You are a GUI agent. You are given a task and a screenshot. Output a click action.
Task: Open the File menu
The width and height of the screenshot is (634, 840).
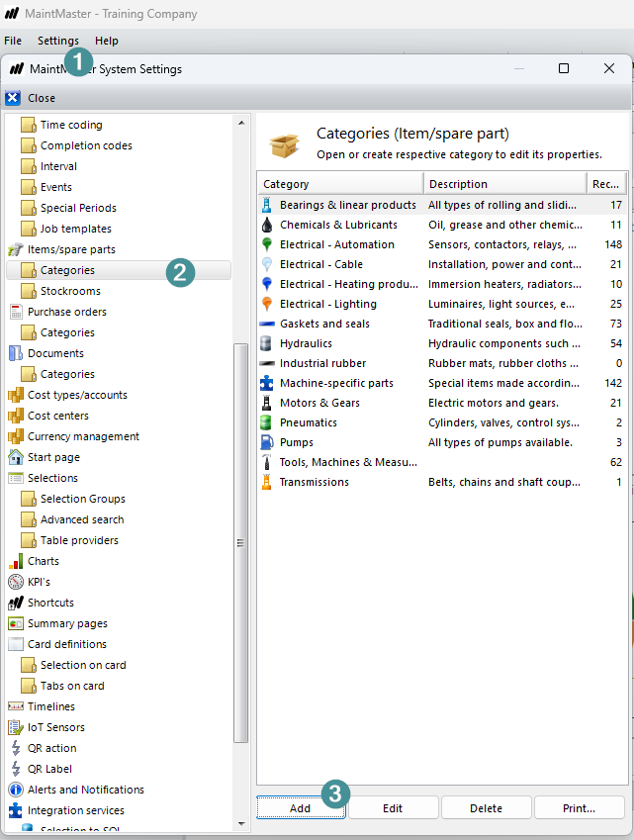tap(13, 41)
